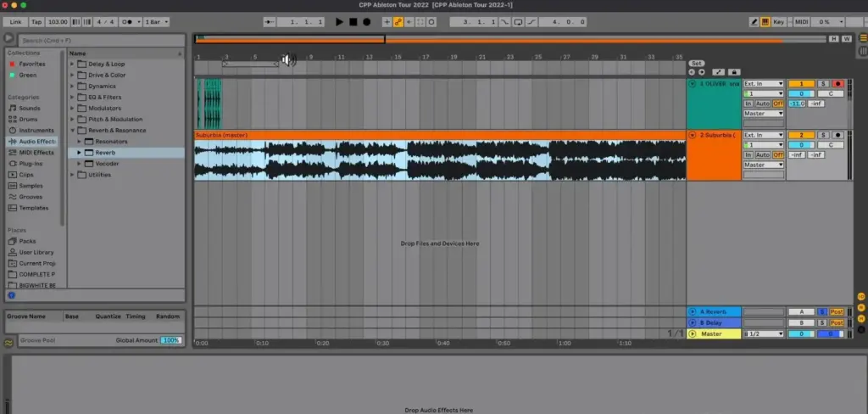Expand Reverb device presets

click(79, 153)
